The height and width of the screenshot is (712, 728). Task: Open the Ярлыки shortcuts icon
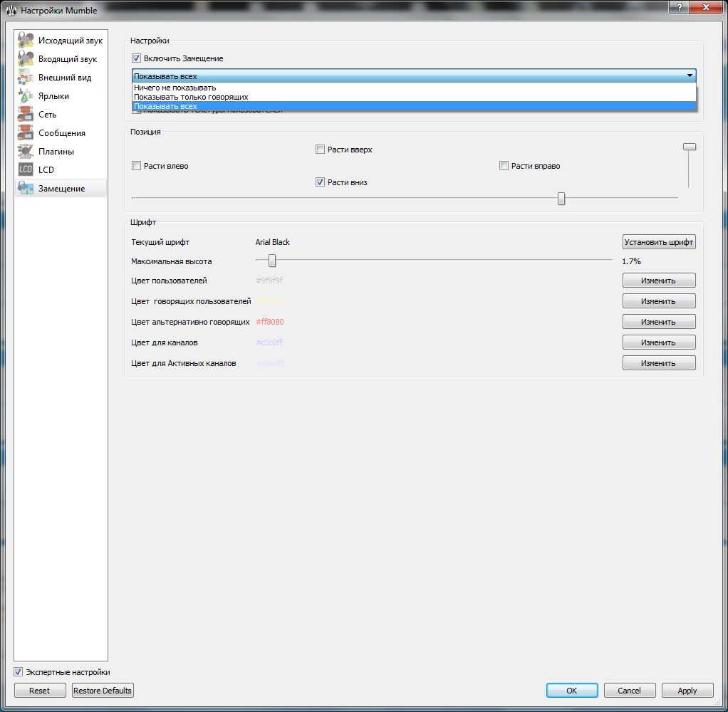(26, 96)
